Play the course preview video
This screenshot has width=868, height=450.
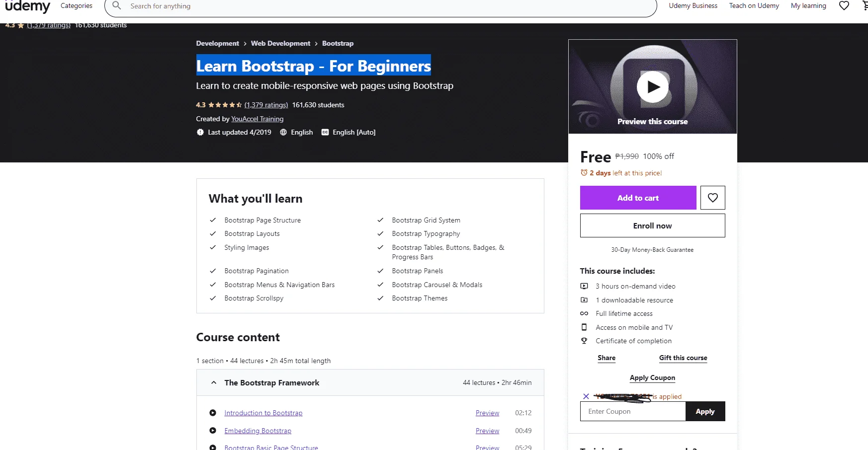tap(653, 87)
